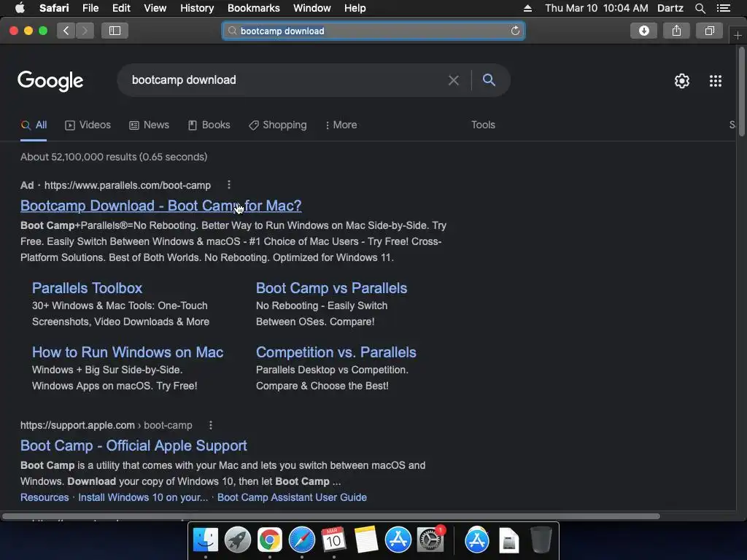747x560 pixels.
Task: Open Boot Camp vs Parallels link
Action: (332, 288)
